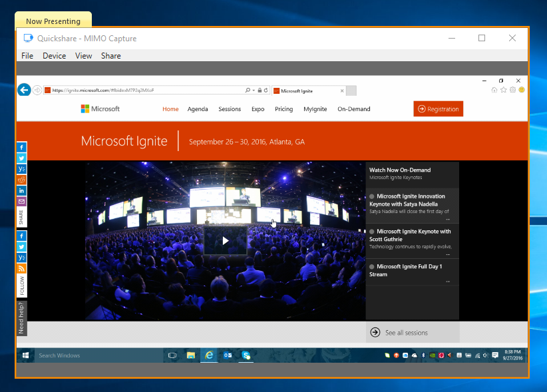Open Skype from the taskbar

coord(246,355)
